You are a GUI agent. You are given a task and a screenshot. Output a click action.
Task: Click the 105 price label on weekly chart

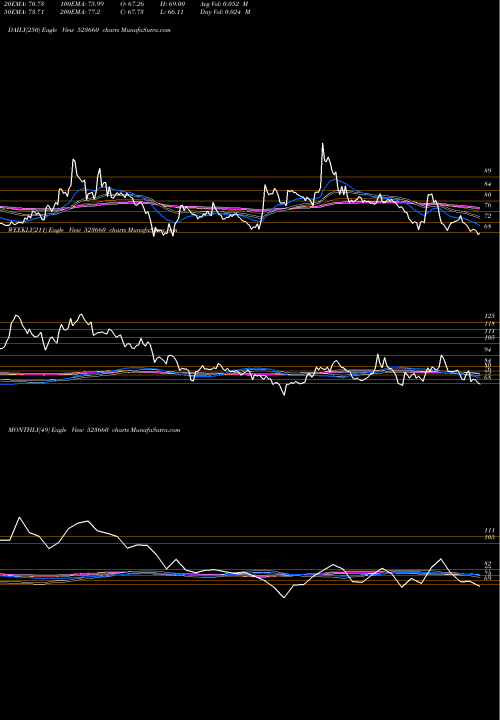(489, 338)
